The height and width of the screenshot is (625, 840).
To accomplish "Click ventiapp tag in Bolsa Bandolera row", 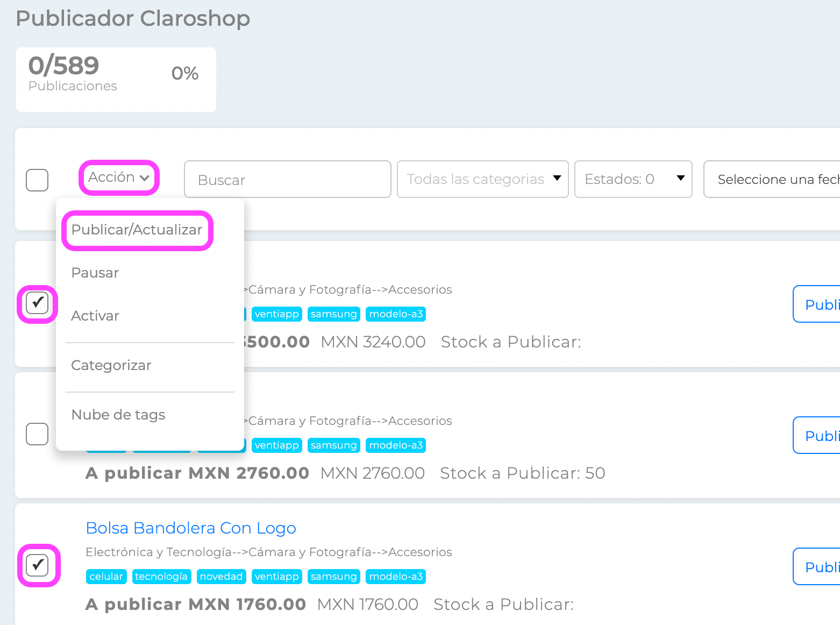I will [277, 577].
